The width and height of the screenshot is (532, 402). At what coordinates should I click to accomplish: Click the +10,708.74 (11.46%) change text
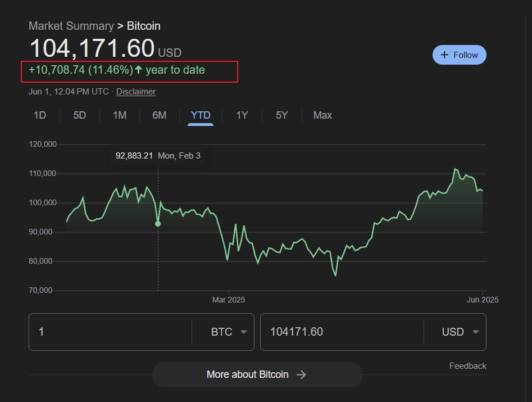81,70
